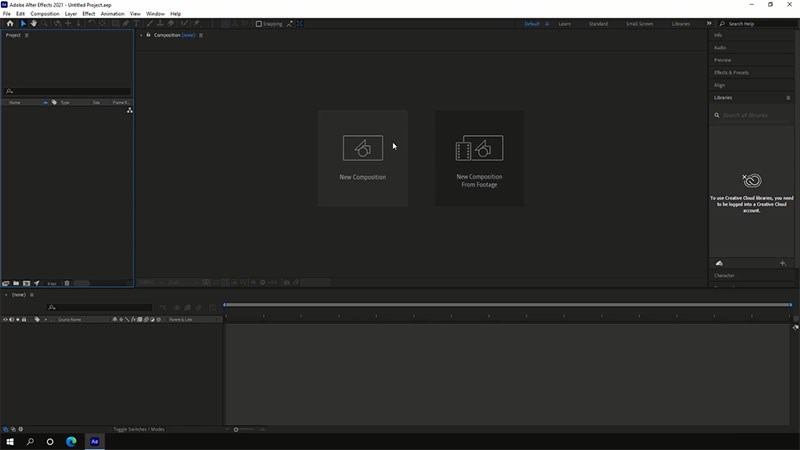Viewport: 800px width, 450px height.
Task: Click the New Composition icon card
Action: [x=363, y=158]
